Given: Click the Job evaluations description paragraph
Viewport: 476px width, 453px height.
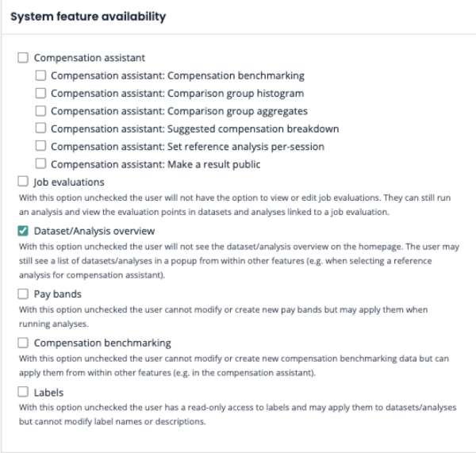Looking at the screenshot, I should (x=238, y=204).
